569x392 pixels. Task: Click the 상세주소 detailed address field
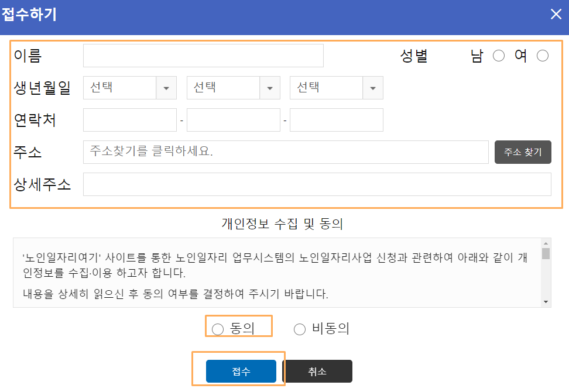point(317,184)
